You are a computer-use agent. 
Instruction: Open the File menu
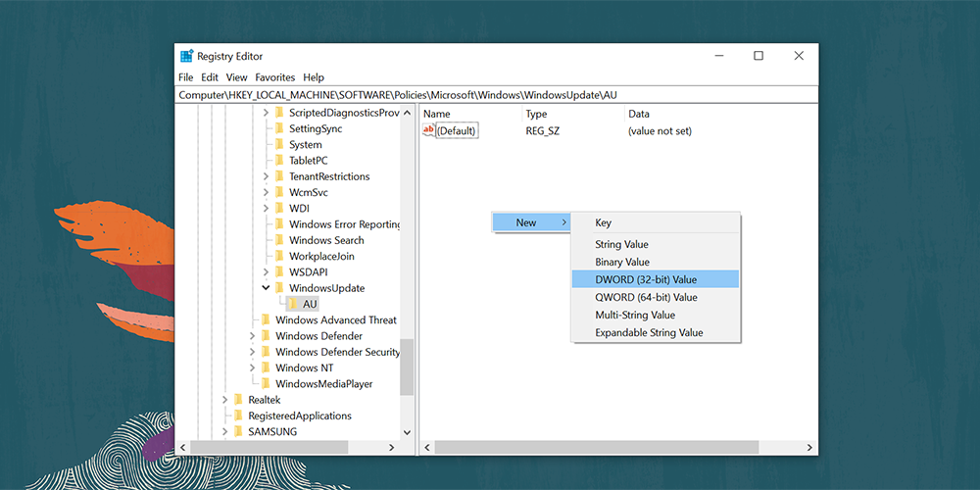point(185,77)
